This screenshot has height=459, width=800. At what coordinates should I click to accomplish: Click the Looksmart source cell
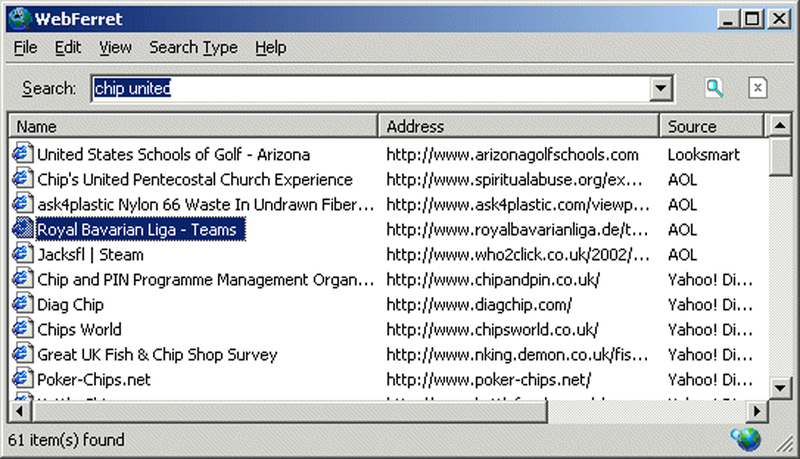click(704, 154)
